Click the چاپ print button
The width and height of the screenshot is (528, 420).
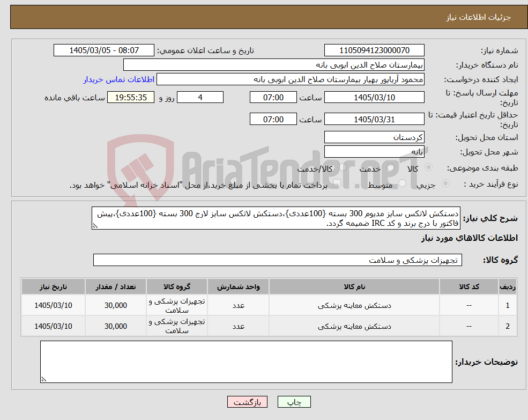pyautogui.click(x=294, y=402)
